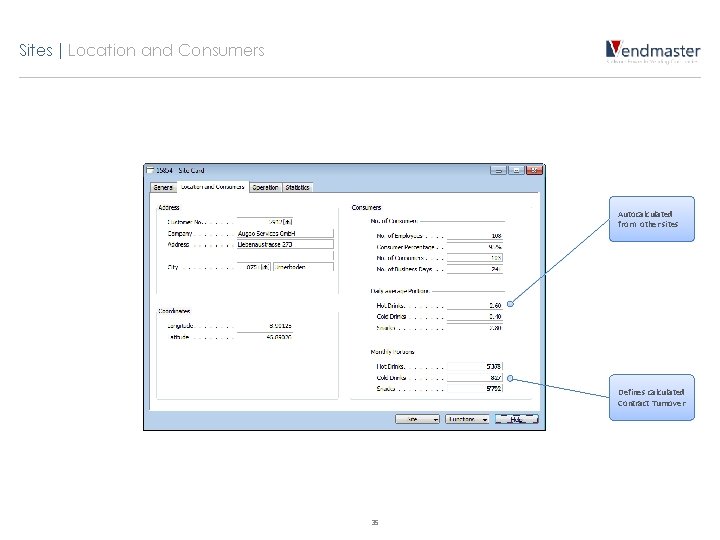Switch to the General tab
Viewport: 720px width, 540px height.
pyautogui.click(x=163, y=187)
